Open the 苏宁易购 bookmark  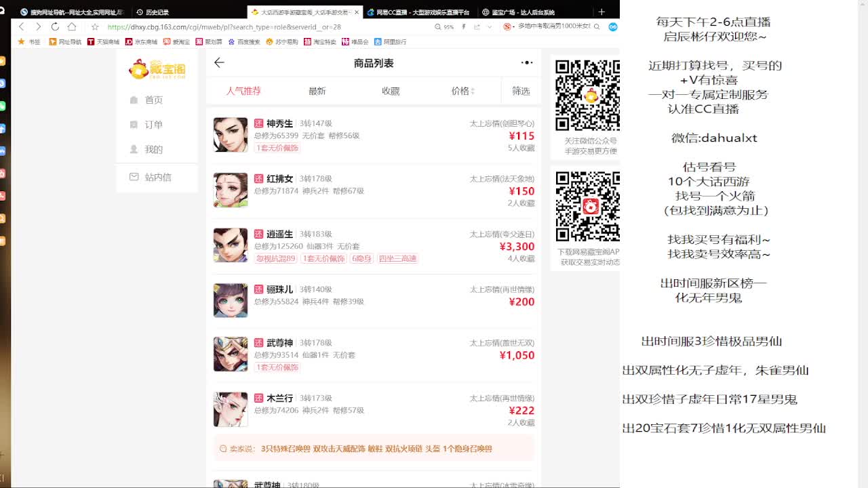pos(282,41)
